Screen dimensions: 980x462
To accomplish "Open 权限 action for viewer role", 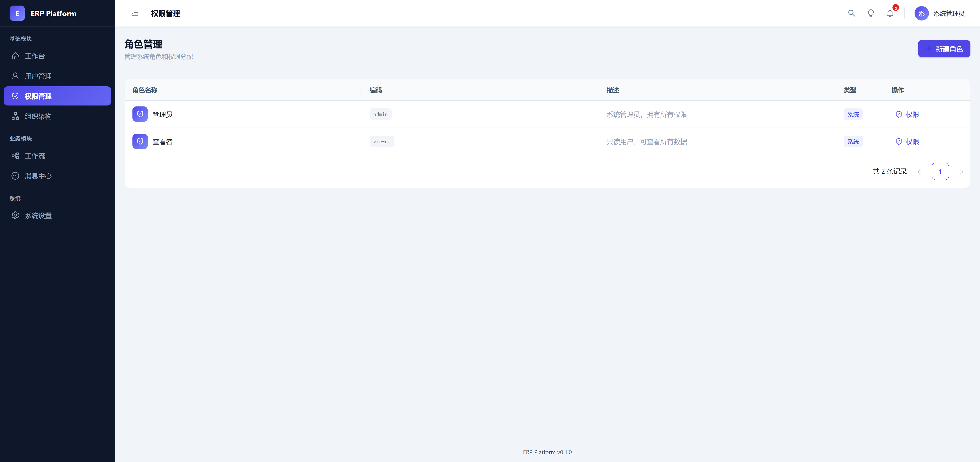I will 907,141.
